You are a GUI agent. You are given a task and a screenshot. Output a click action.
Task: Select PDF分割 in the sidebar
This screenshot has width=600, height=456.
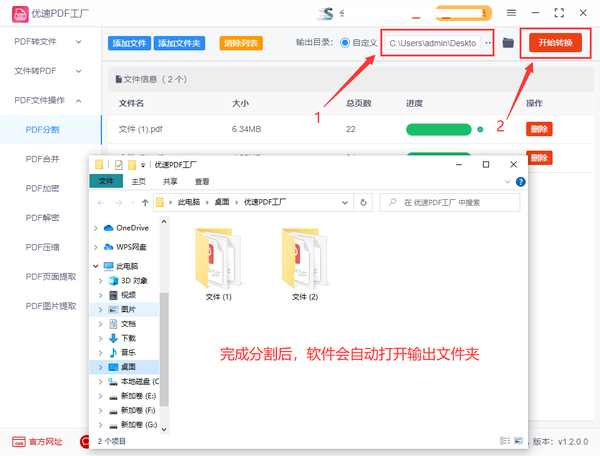51,130
